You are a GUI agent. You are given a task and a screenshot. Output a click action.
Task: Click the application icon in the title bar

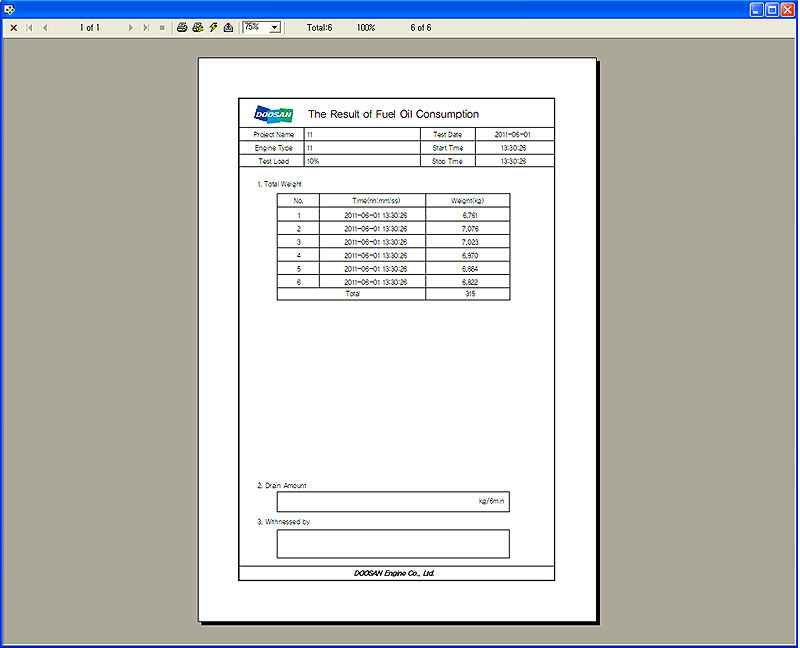click(10, 9)
